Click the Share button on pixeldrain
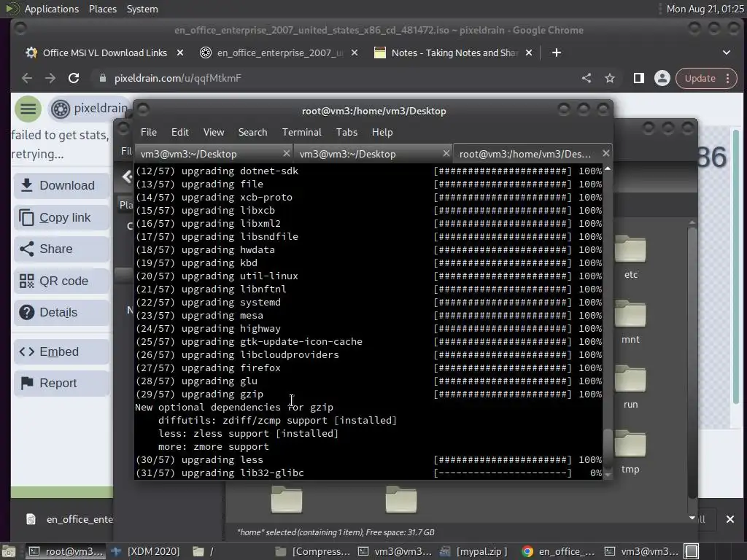The height and width of the screenshot is (560, 747). [61, 249]
